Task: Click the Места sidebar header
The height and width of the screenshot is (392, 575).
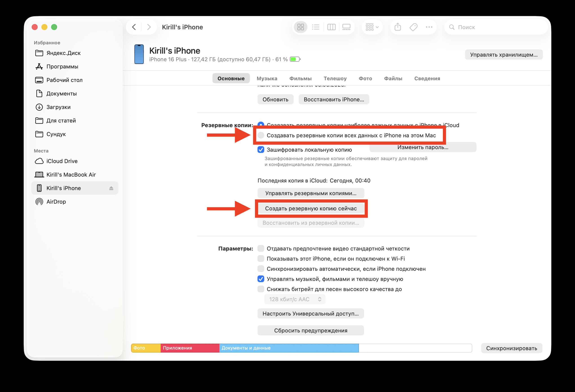Action: (41, 151)
